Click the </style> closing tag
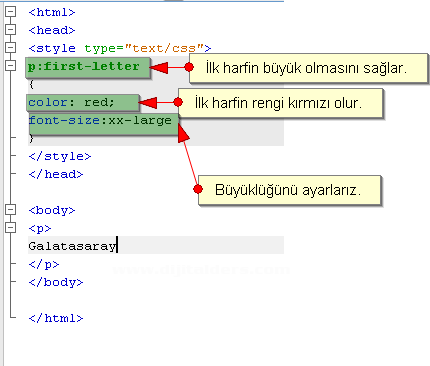The image size is (430, 366). point(60,156)
